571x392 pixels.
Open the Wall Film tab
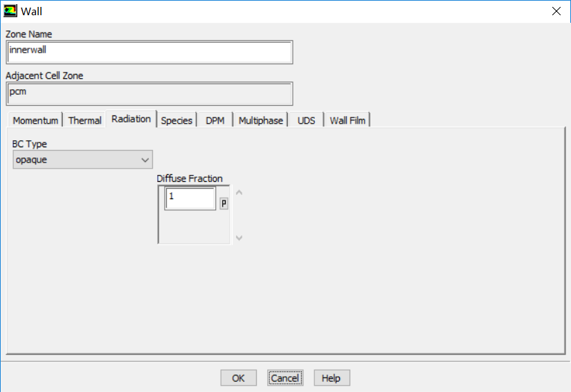click(347, 120)
